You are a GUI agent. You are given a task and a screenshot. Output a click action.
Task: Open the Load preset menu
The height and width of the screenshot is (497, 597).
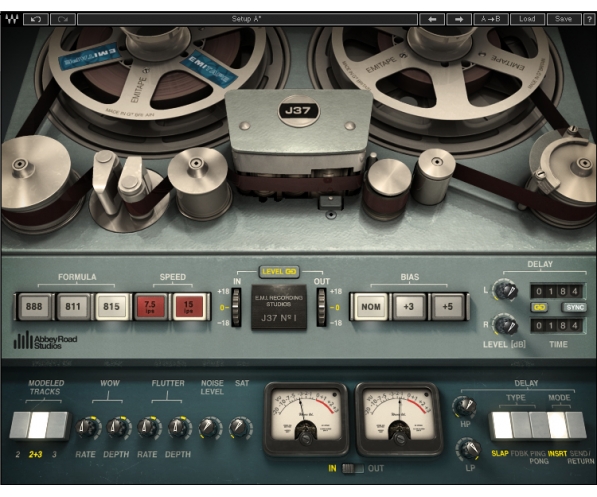[x=527, y=19]
